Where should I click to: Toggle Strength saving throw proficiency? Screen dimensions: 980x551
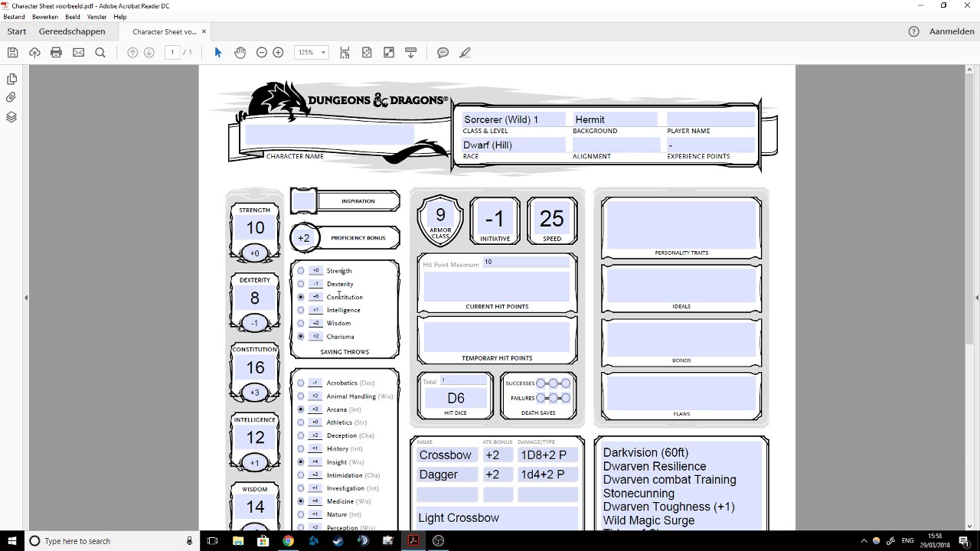301,271
